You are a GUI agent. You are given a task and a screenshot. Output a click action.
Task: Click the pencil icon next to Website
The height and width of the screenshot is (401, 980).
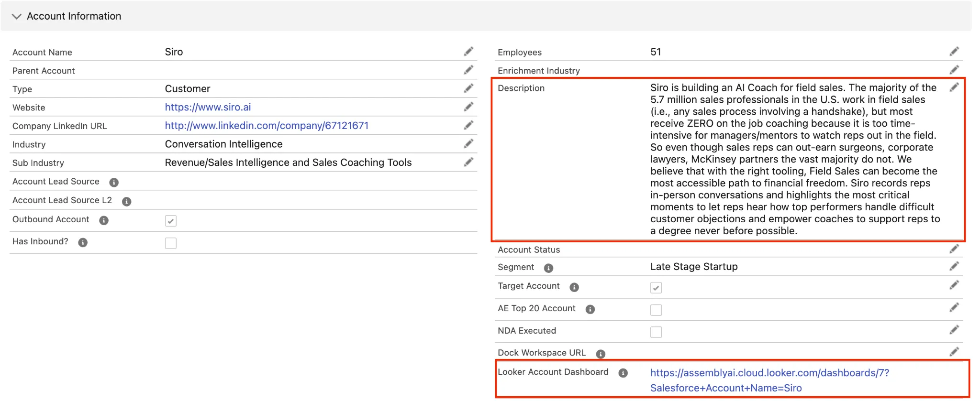468,107
